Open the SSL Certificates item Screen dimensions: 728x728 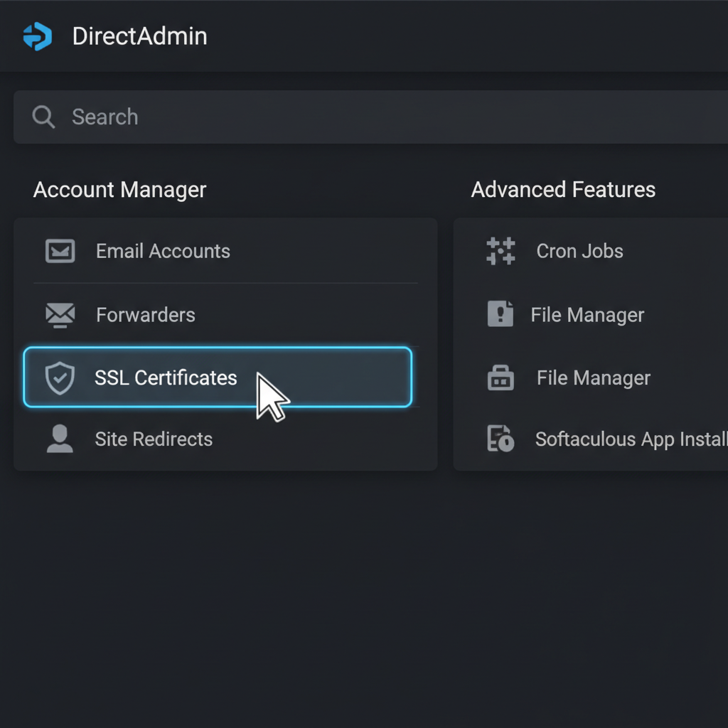(x=166, y=378)
